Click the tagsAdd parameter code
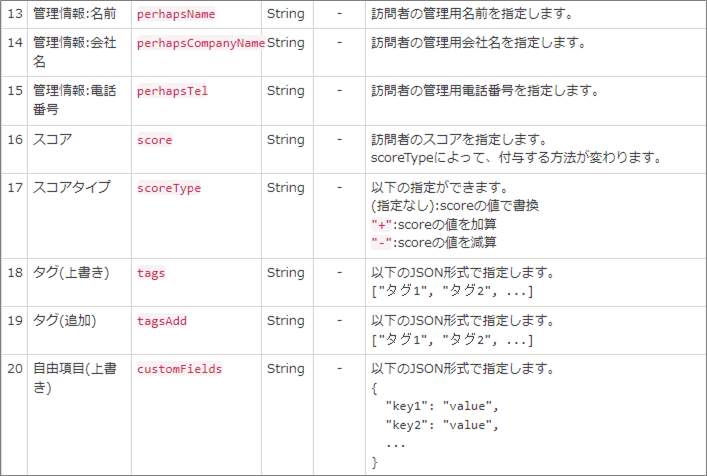Viewport: 707px width, 476px height. point(161,321)
